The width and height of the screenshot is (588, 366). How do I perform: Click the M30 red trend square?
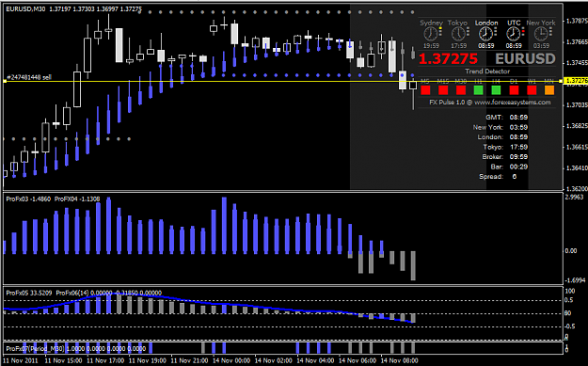[461, 90]
